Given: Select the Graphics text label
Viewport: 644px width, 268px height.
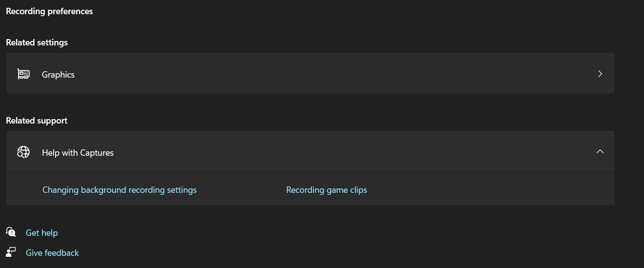Looking at the screenshot, I should [58, 75].
